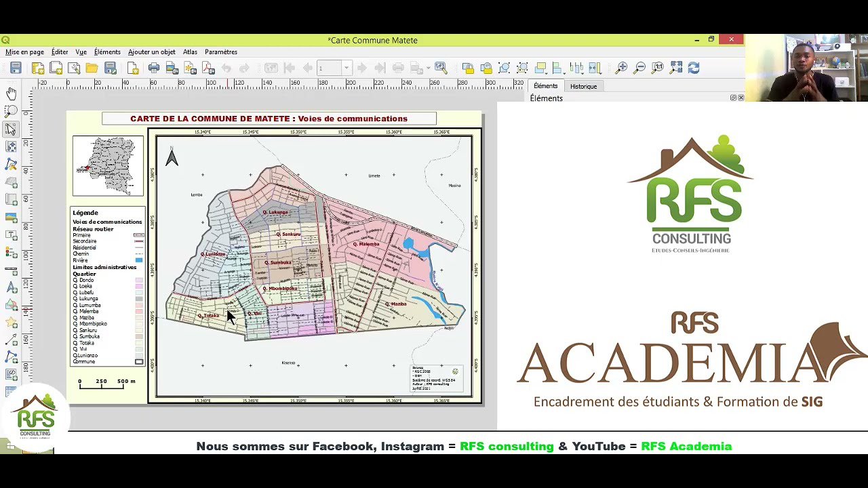Zoom to full layout extent
The width and height of the screenshot is (868, 488).
(676, 68)
